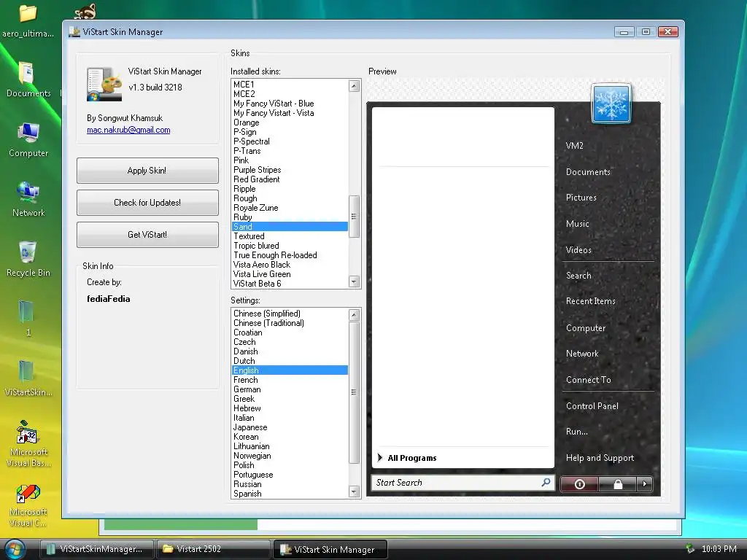Select the aero_ultima folder icon
The image size is (747, 560).
[x=28, y=20]
